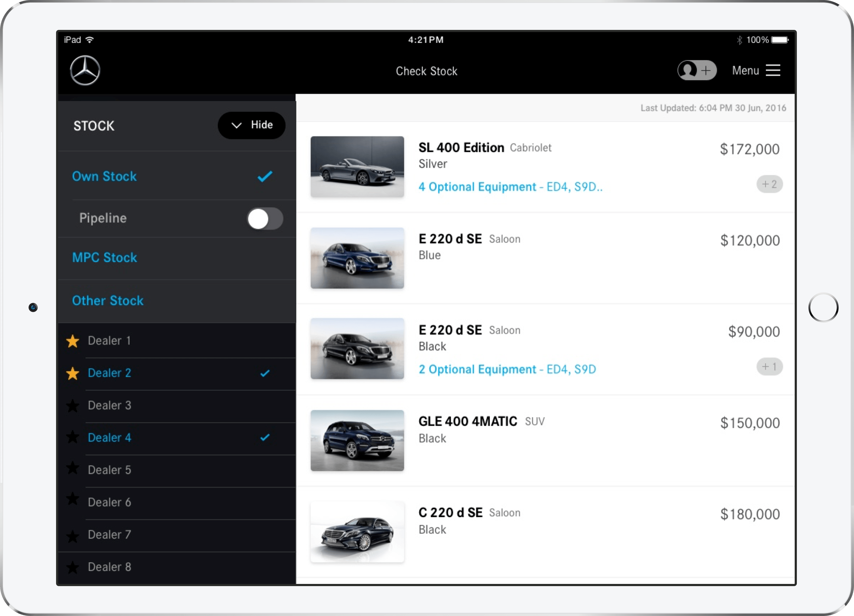Open the hamburger Menu icon
Screen dimensions: 854x616
pos(773,70)
